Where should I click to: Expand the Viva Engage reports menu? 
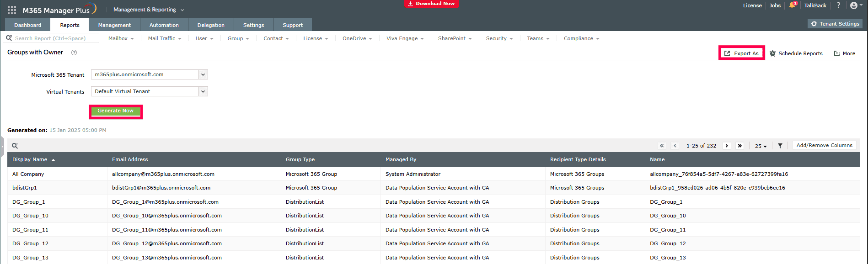pos(405,38)
